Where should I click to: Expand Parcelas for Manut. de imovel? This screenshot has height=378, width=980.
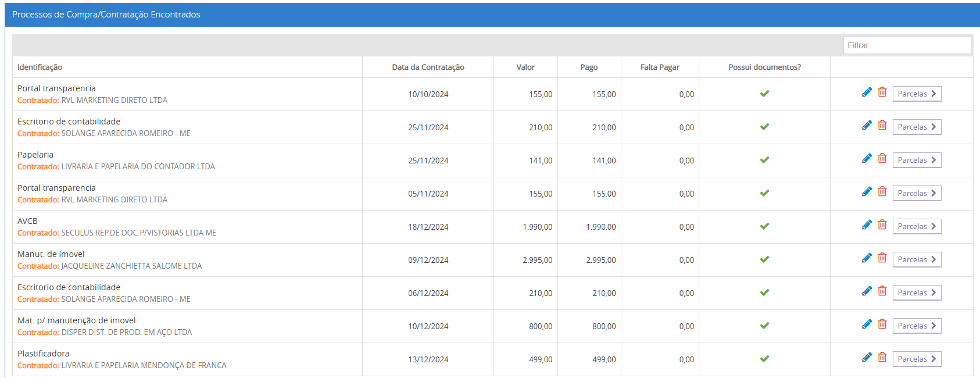coord(916,259)
